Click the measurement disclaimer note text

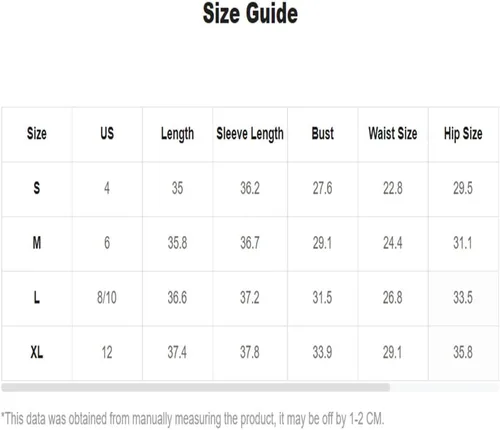[193, 419]
